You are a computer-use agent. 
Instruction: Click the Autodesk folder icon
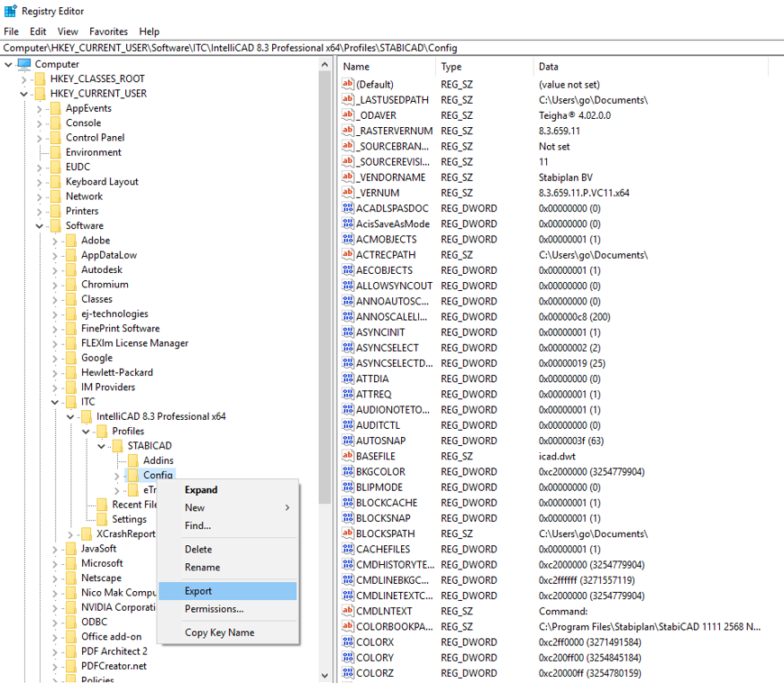point(71,269)
